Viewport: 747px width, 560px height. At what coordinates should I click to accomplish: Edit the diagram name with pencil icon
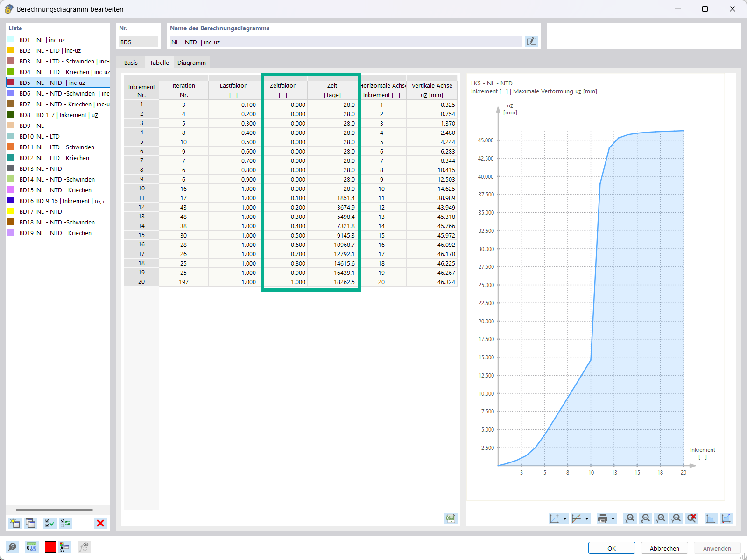click(531, 42)
